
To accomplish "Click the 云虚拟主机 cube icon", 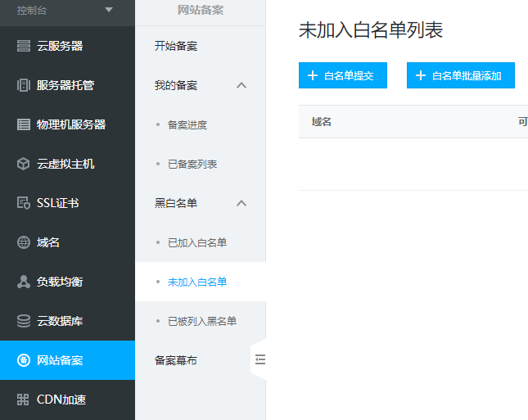I will click(x=23, y=164).
